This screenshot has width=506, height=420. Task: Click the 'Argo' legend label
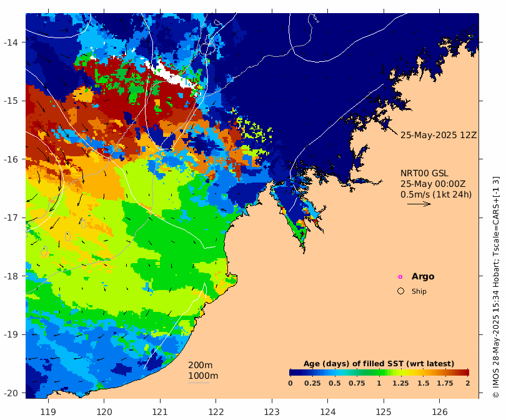423,277
